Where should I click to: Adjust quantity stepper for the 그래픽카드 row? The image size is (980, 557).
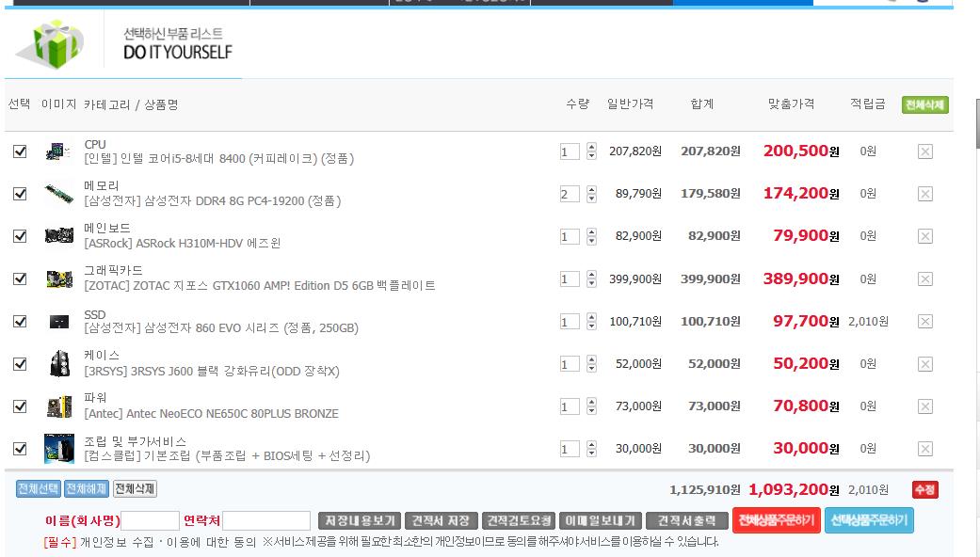click(591, 279)
